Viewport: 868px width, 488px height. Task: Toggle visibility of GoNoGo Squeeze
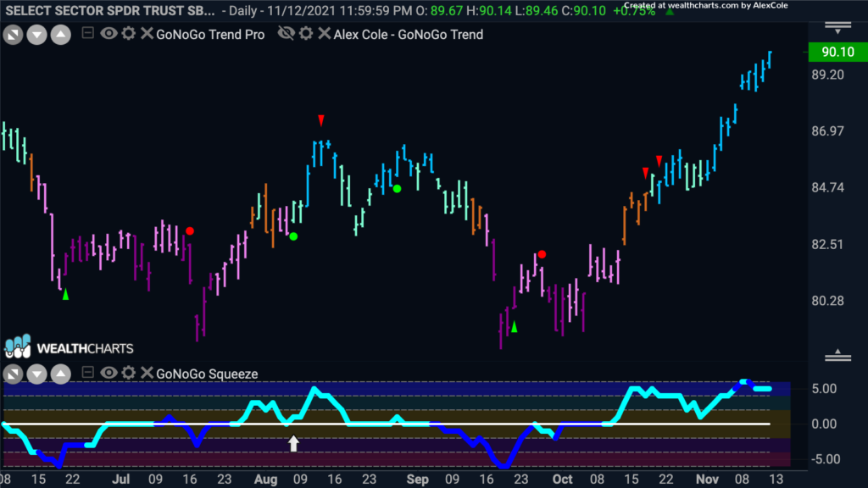pos(108,373)
